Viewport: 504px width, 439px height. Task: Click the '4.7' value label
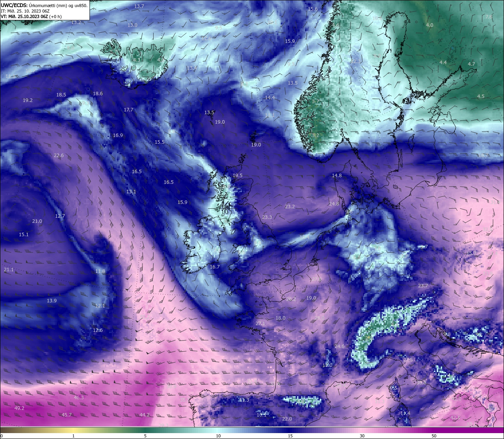click(x=471, y=64)
